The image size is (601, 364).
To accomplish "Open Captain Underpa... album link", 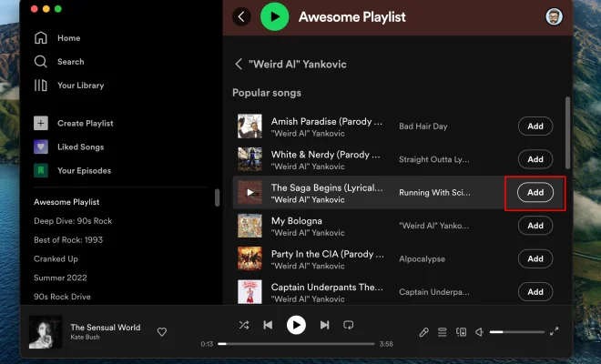I will pos(433,292).
